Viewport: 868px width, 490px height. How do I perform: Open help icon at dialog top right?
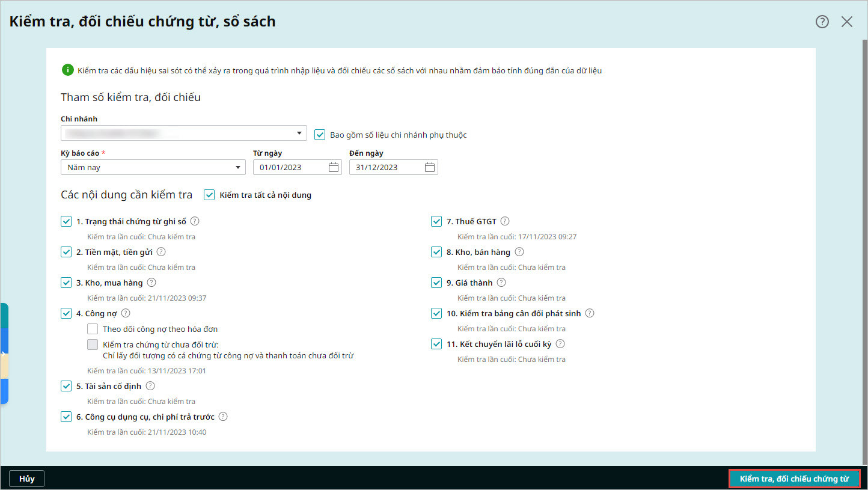tap(822, 22)
